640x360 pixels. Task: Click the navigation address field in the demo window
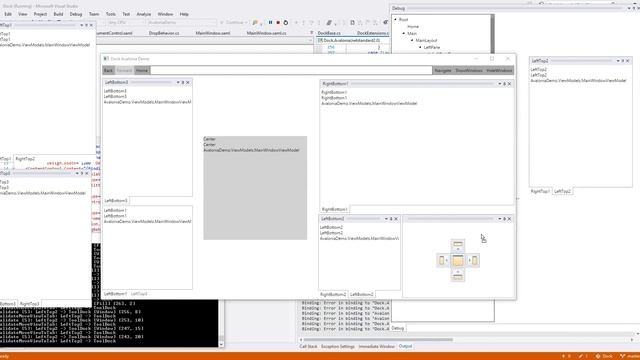pyautogui.click(x=291, y=71)
